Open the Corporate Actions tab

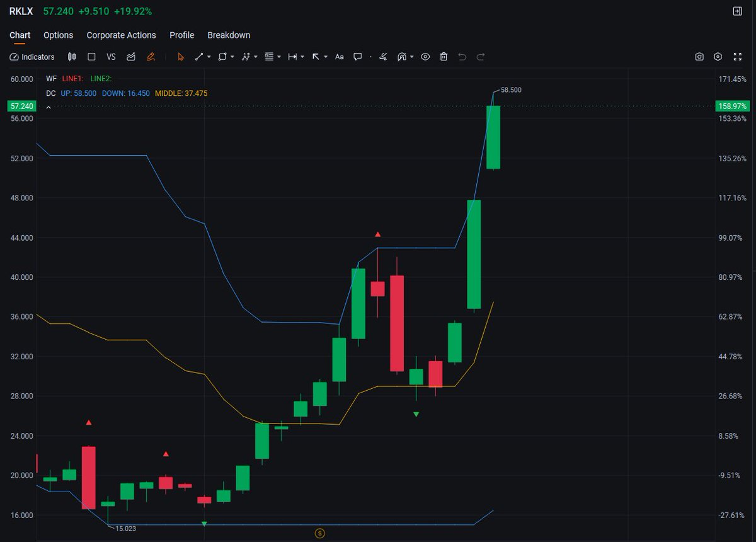[x=121, y=35]
